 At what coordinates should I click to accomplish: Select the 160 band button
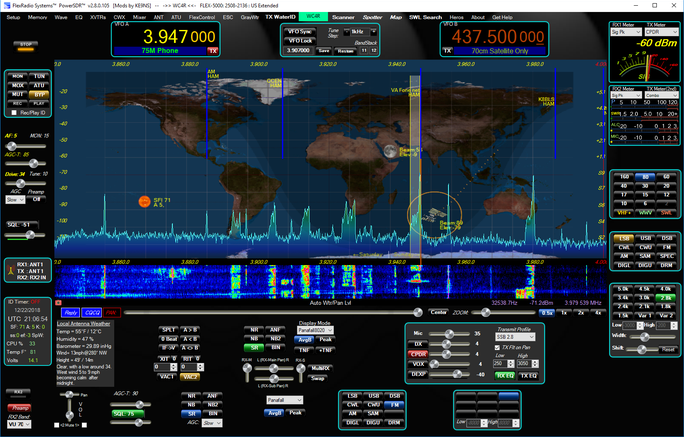(624, 177)
